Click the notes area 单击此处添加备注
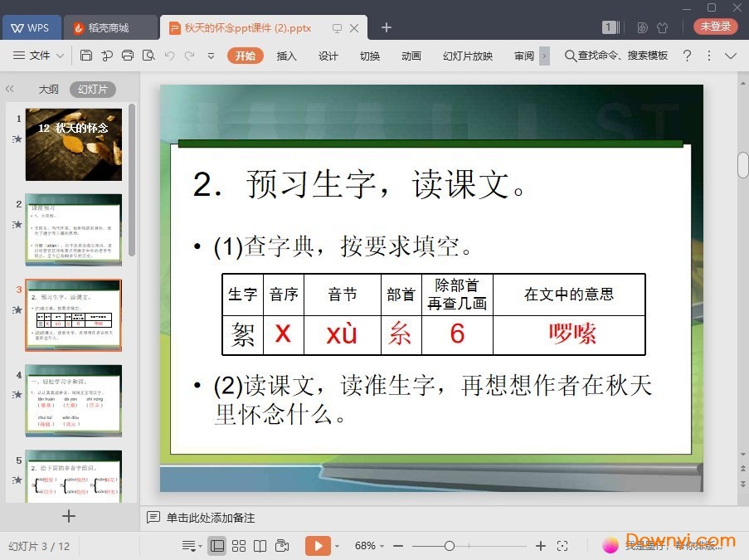This screenshot has width=749, height=560. pos(210,518)
